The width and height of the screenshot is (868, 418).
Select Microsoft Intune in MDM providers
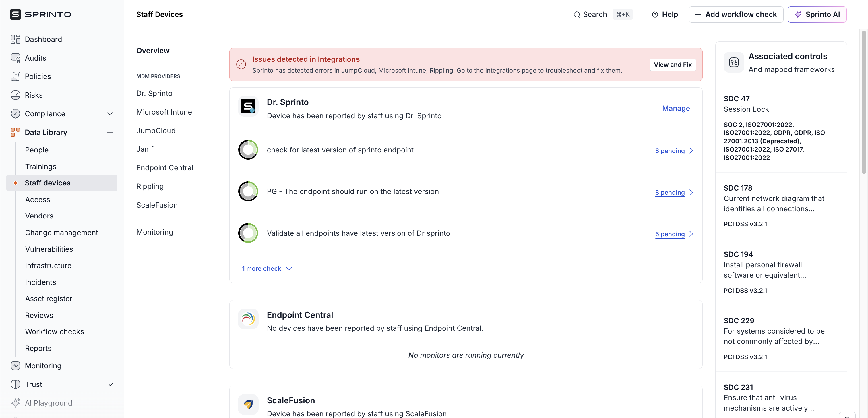[x=164, y=112]
